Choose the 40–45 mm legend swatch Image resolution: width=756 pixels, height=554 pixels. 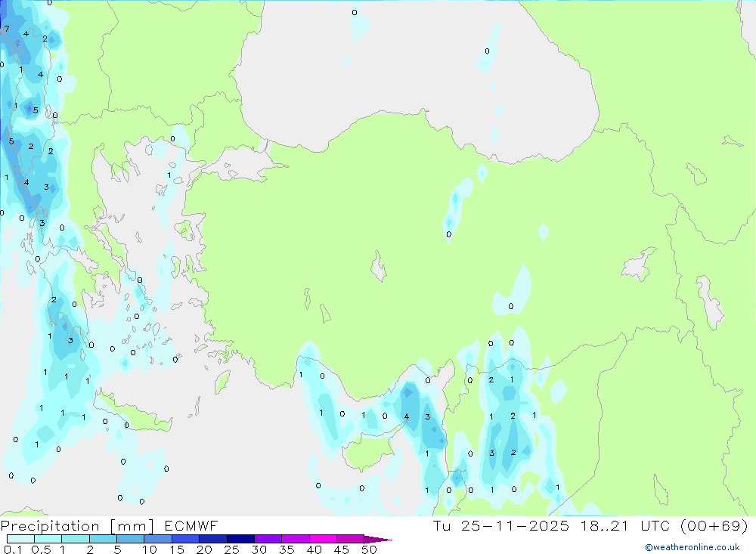(323, 539)
